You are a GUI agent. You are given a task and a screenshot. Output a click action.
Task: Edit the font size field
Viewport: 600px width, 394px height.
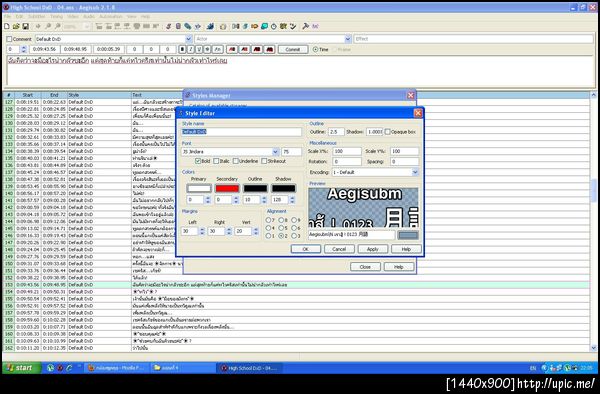pos(291,151)
